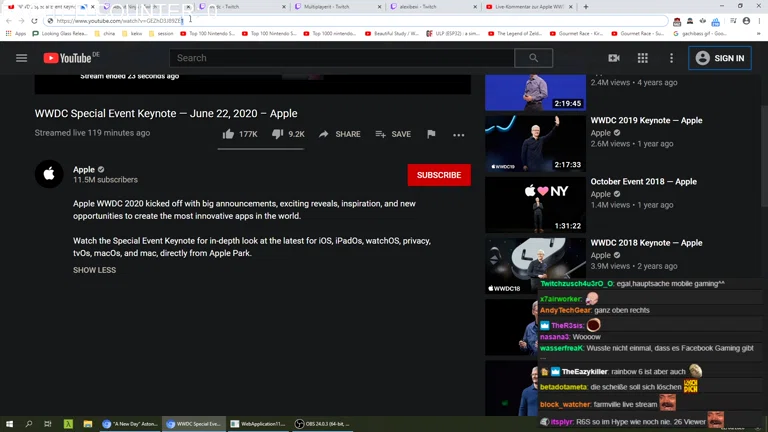Click the Share arrow button
This screenshot has height=432, width=768.
339,134
